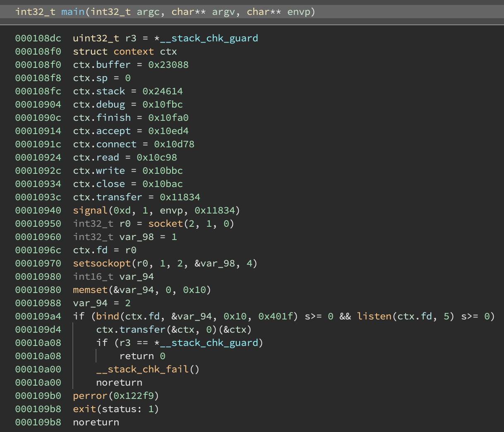Select the bind call in the if condition
The image size is (504, 432).
tap(108, 316)
